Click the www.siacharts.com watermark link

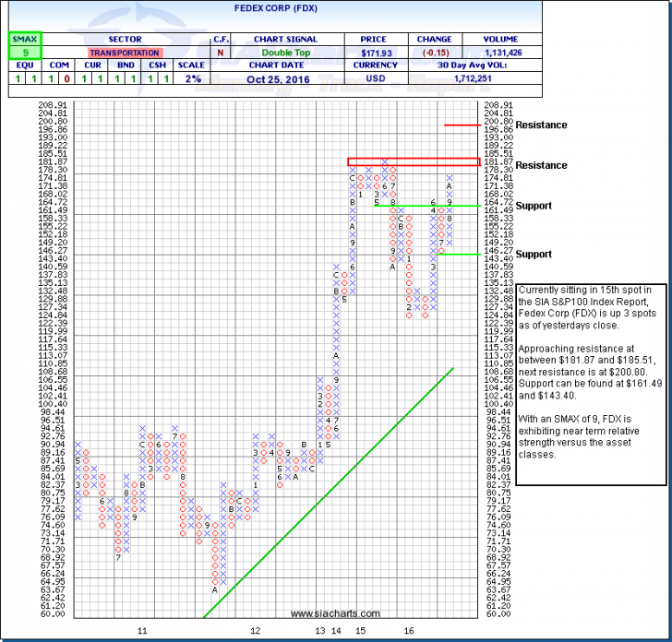334,613
